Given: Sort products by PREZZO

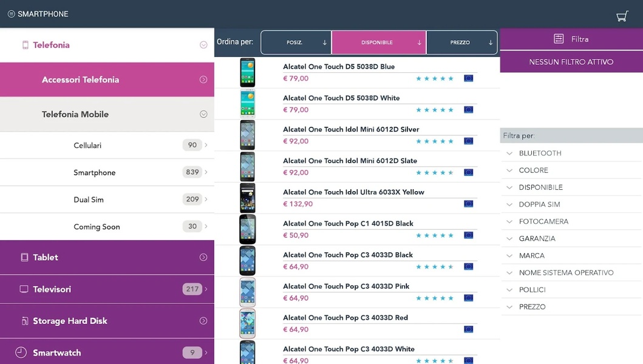Looking at the screenshot, I should (x=461, y=42).
